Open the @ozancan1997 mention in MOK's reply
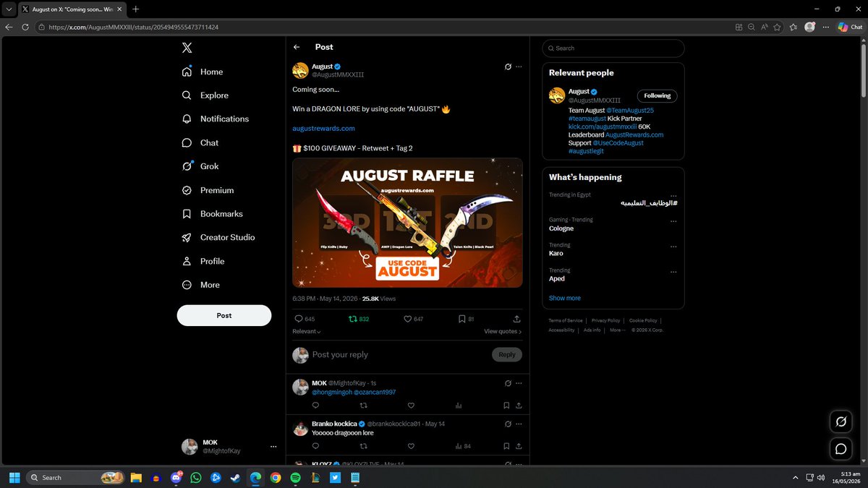The image size is (868, 488). tap(375, 392)
